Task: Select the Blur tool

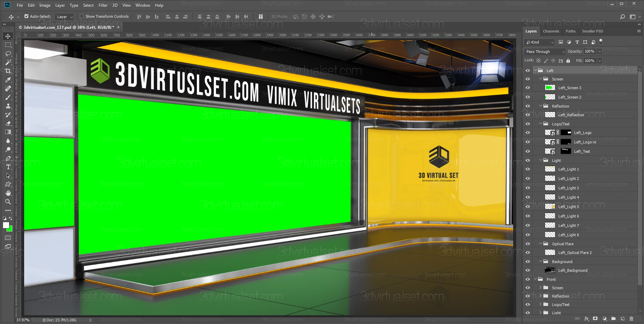Action: 8,141
